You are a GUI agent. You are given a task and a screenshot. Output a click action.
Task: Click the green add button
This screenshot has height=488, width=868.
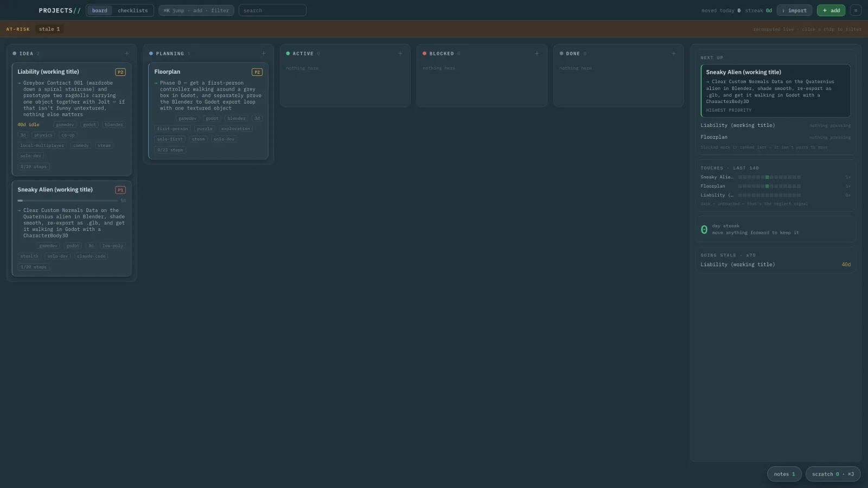831,10
